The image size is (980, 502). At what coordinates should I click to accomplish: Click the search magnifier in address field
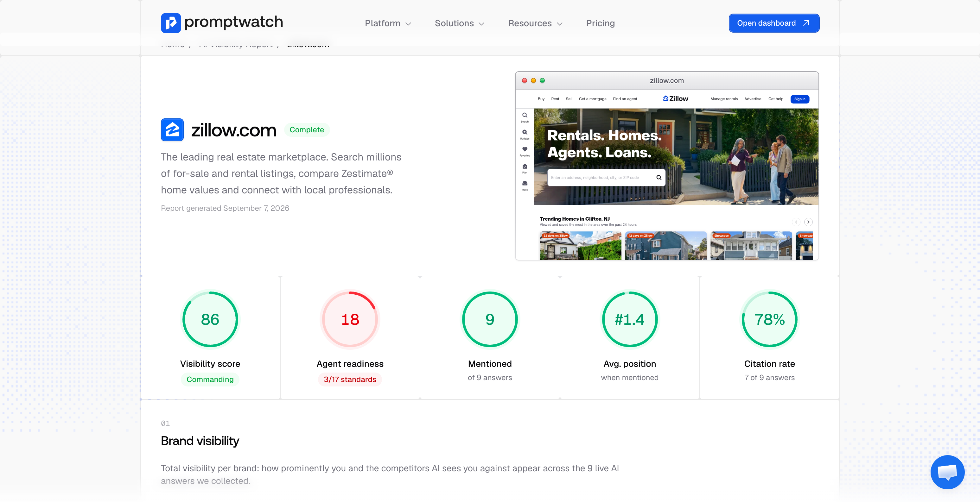click(659, 178)
